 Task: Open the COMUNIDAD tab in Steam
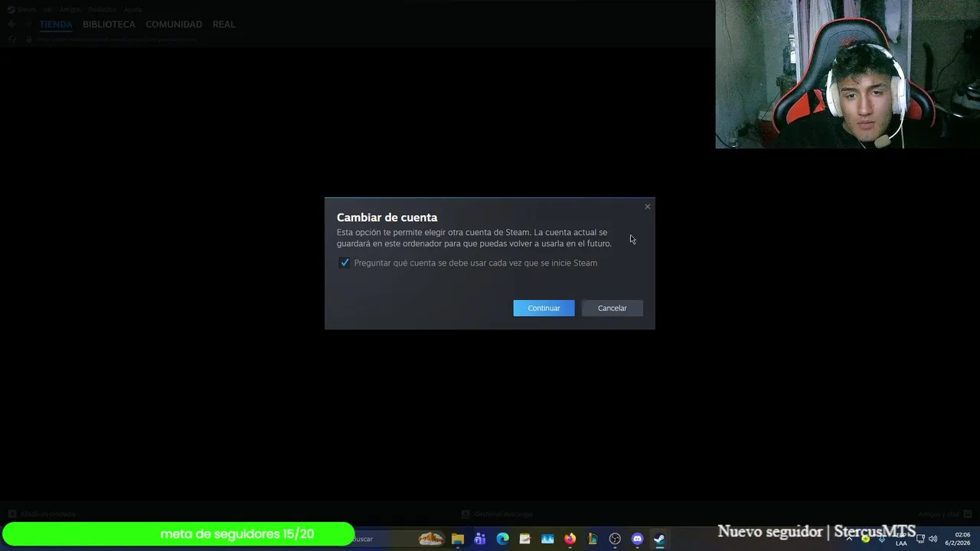point(174,24)
